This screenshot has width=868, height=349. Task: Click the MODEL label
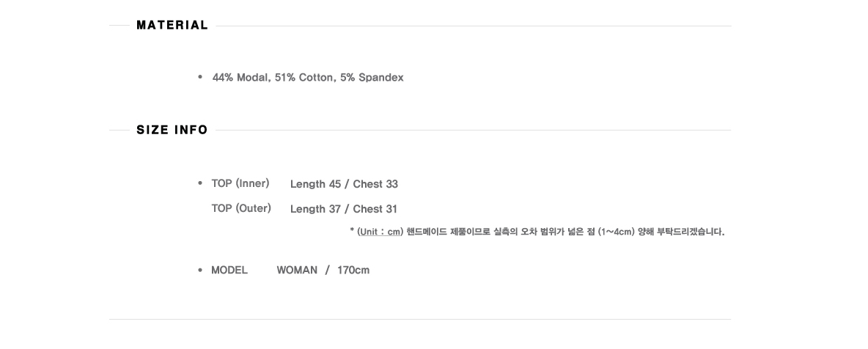[229, 271]
